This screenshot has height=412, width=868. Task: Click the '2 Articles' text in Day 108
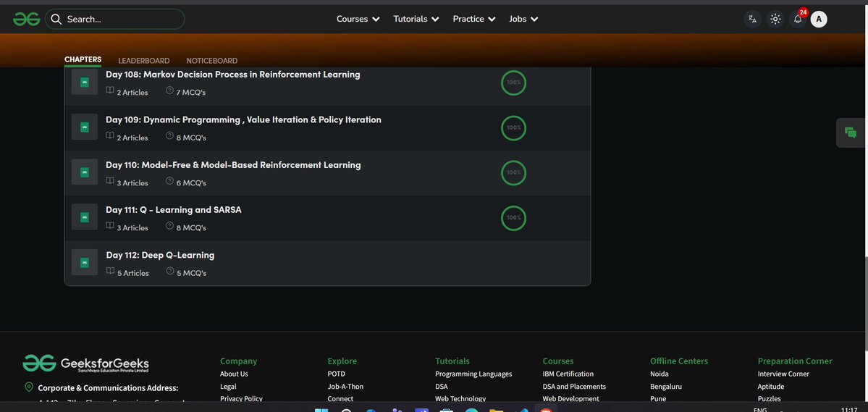[132, 93]
